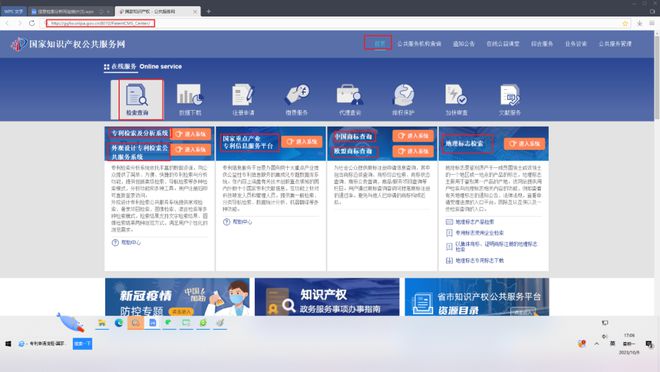Screen dimensions: 660x372
Task: Open 帮助中心 link under 国家重点产业 card
Action: click(242, 222)
